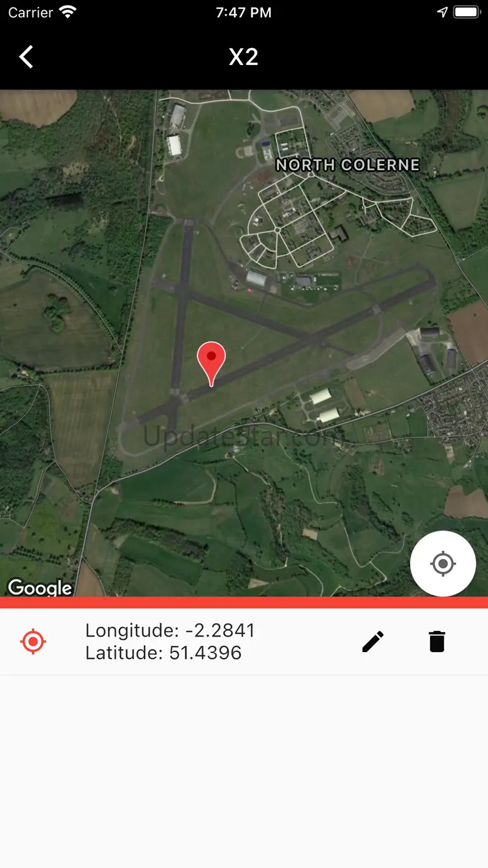
Task: Click the Carrier label in status bar
Action: [31, 13]
